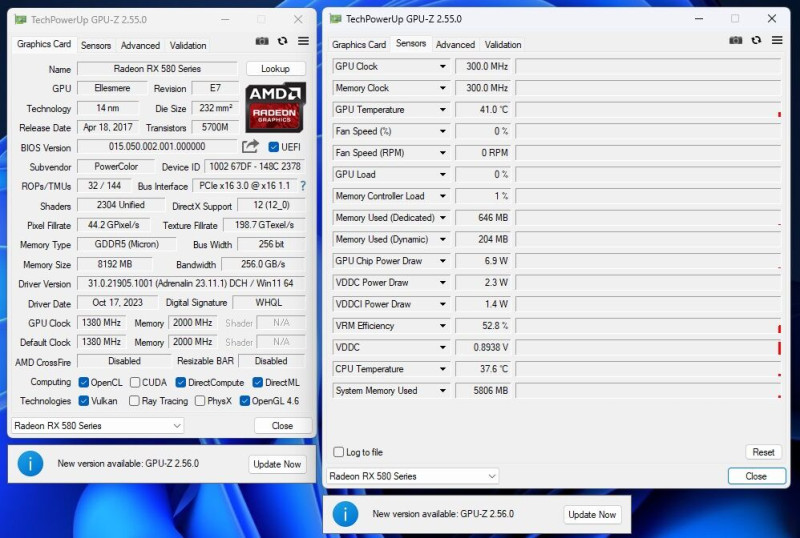Click the info icon in left update notification
This screenshot has height=538, width=800.
pos(30,463)
